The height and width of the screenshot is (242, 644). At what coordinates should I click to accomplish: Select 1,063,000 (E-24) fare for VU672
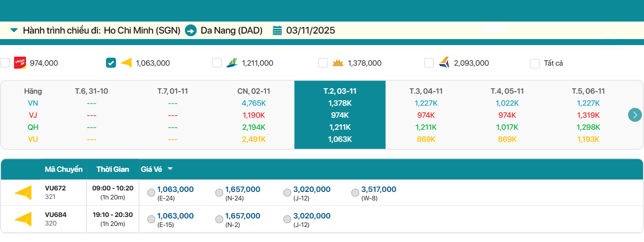tap(151, 193)
